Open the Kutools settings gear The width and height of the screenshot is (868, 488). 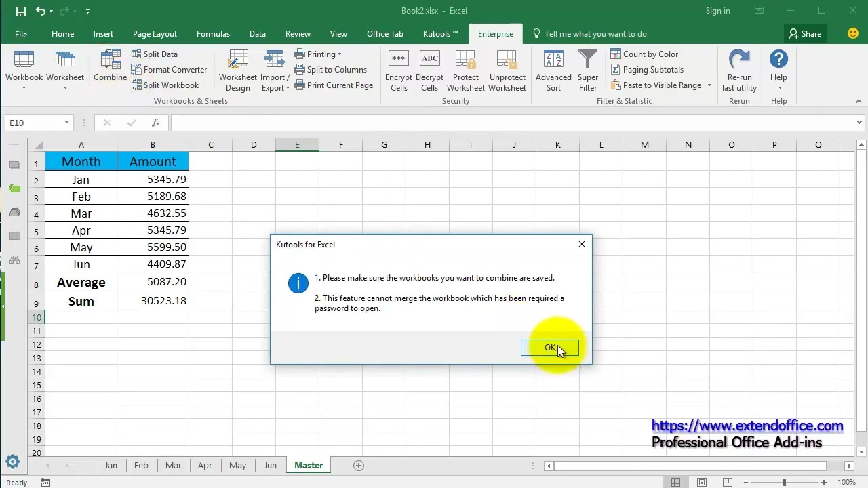click(x=13, y=462)
